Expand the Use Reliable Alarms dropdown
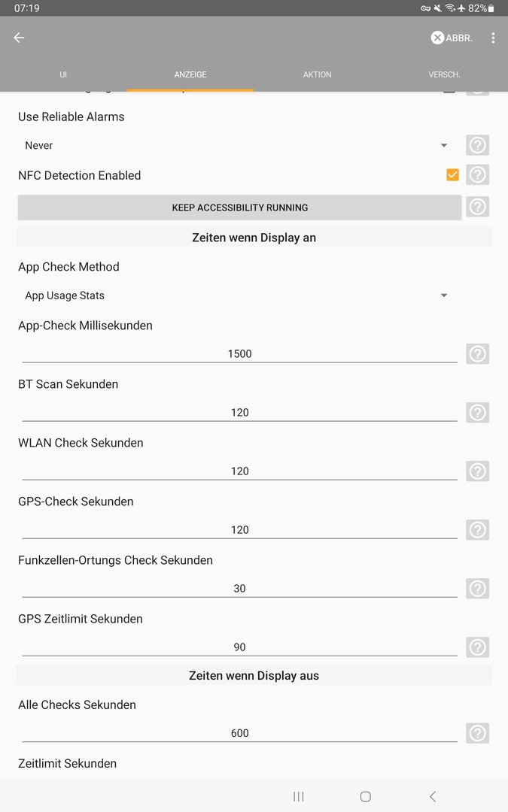The height and width of the screenshot is (812, 508). [236, 145]
